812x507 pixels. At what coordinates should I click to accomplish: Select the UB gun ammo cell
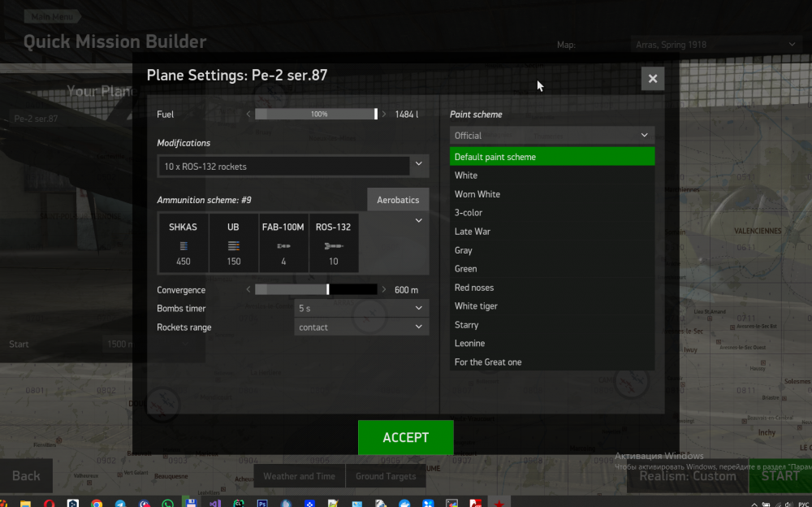coord(234,243)
